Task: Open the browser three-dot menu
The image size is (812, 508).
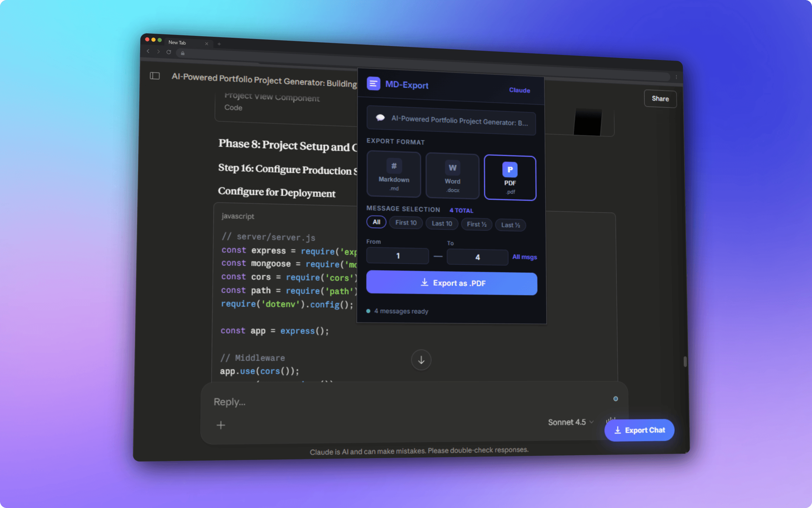Action: [x=676, y=77]
